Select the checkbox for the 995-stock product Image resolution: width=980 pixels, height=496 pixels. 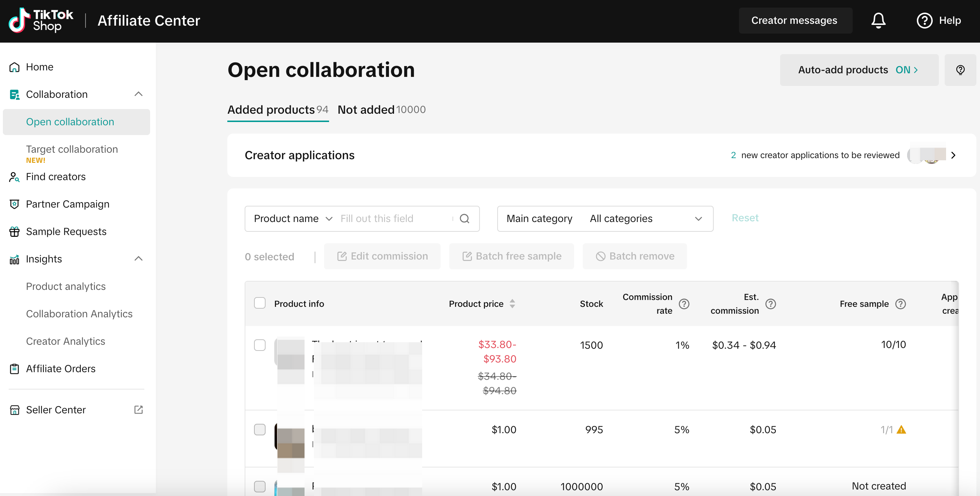(260, 429)
